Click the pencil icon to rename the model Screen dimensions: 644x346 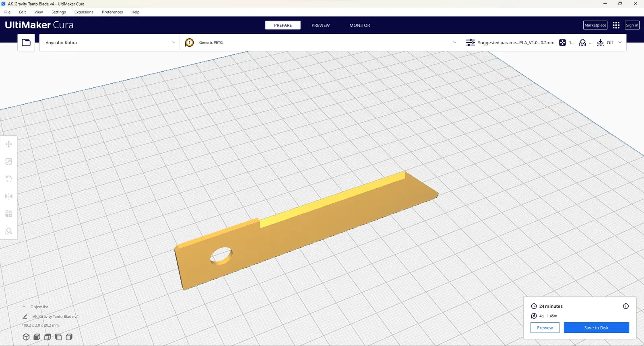point(25,317)
